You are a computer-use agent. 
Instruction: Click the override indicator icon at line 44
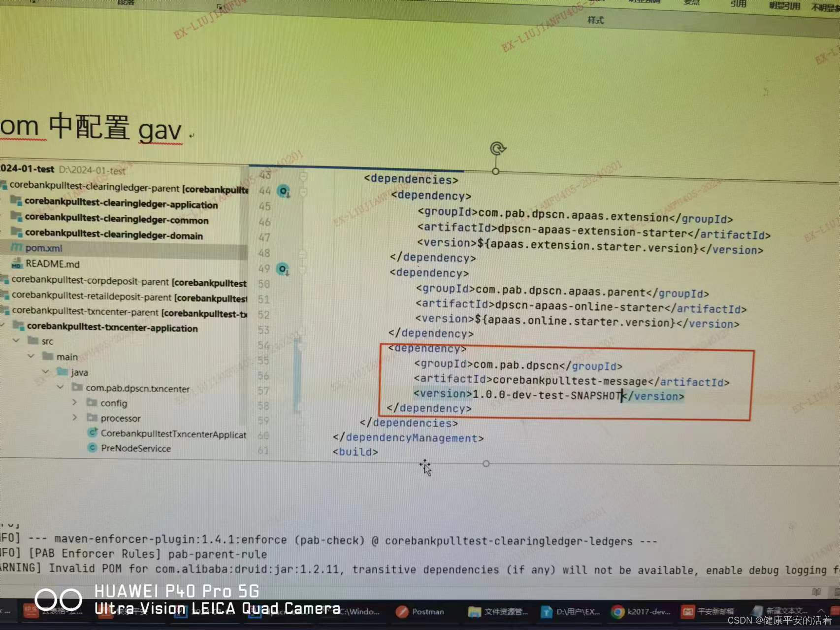[x=283, y=191]
